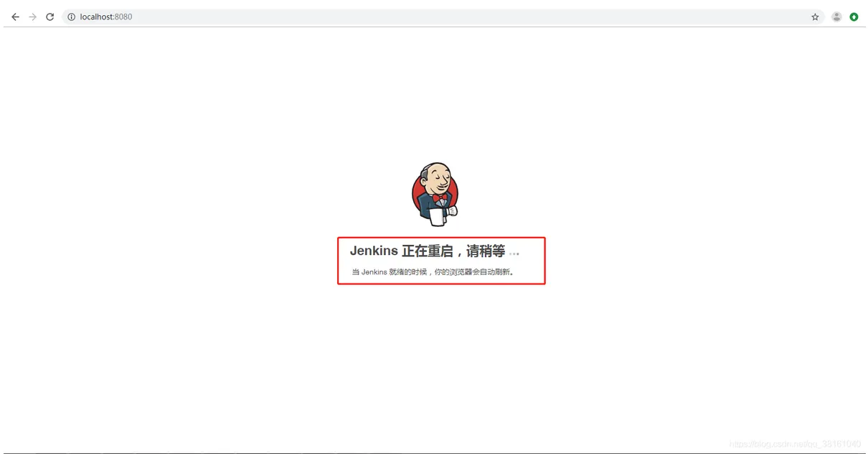Select the text '当 Jenkins 就绪的时候，你的浏览器会自动刷新。'
This screenshot has width=868, height=456.
[433, 272]
